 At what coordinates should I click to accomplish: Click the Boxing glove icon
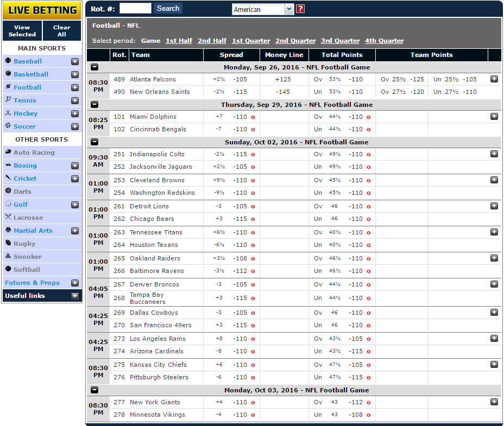8,165
